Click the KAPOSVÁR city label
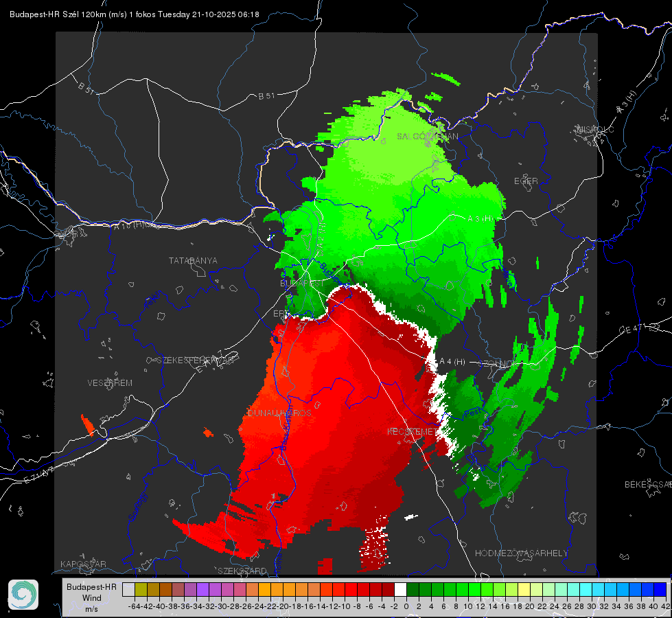The width and height of the screenshot is (672, 618). click(x=83, y=564)
